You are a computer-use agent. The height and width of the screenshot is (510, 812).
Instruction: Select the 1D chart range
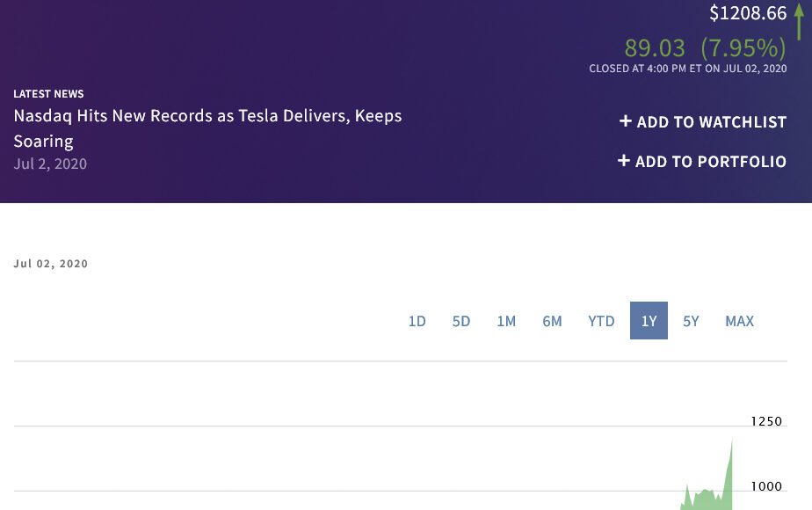[417, 321]
